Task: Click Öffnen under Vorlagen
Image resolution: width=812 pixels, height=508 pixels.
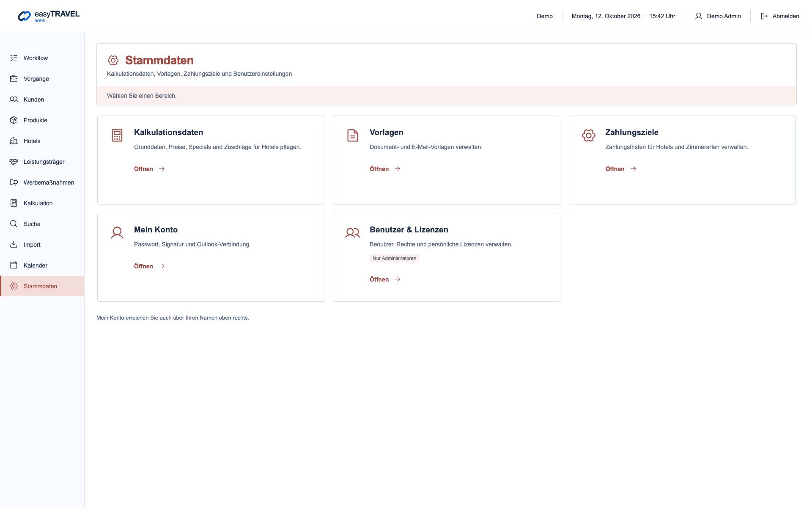Action: pyautogui.click(x=385, y=169)
